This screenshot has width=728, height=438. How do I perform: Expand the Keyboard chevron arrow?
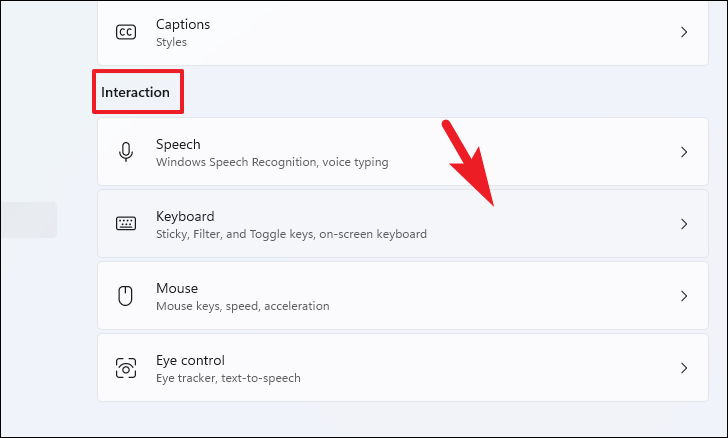pyautogui.click(x=684, y=224)
